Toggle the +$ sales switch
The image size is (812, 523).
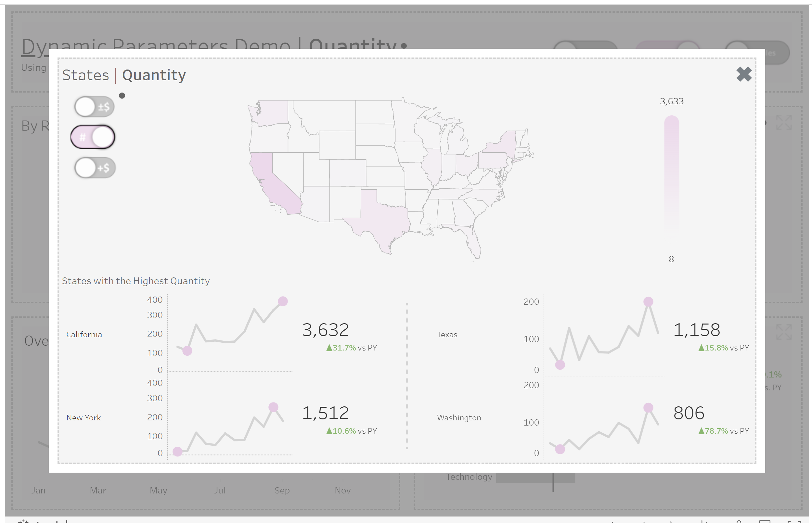95,168
